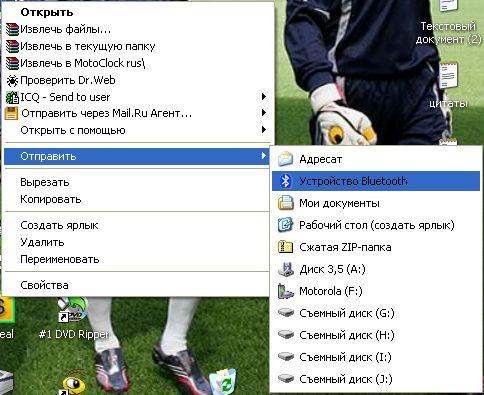Click the WinRAR icon beside Извлечь файлы
Image resolution: width=484 pixels, height=395 pixels.
pyautogui.click(x=12, y=29)
